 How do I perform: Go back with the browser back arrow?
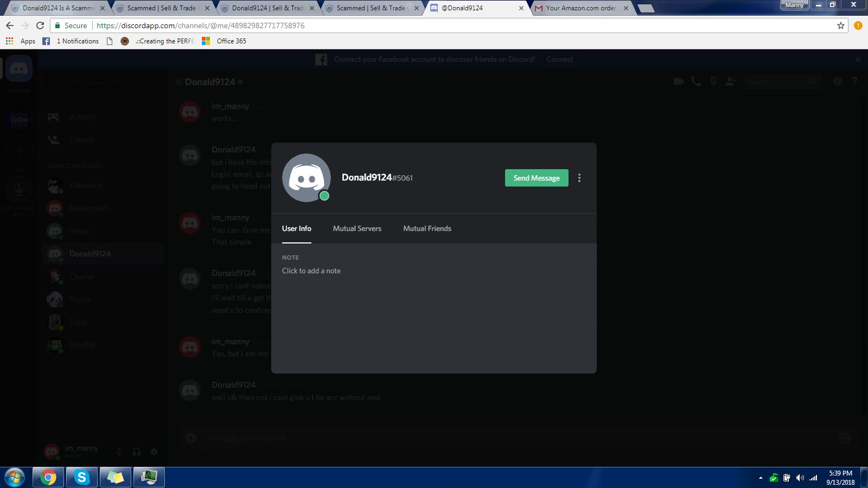(x=10, y=25)
